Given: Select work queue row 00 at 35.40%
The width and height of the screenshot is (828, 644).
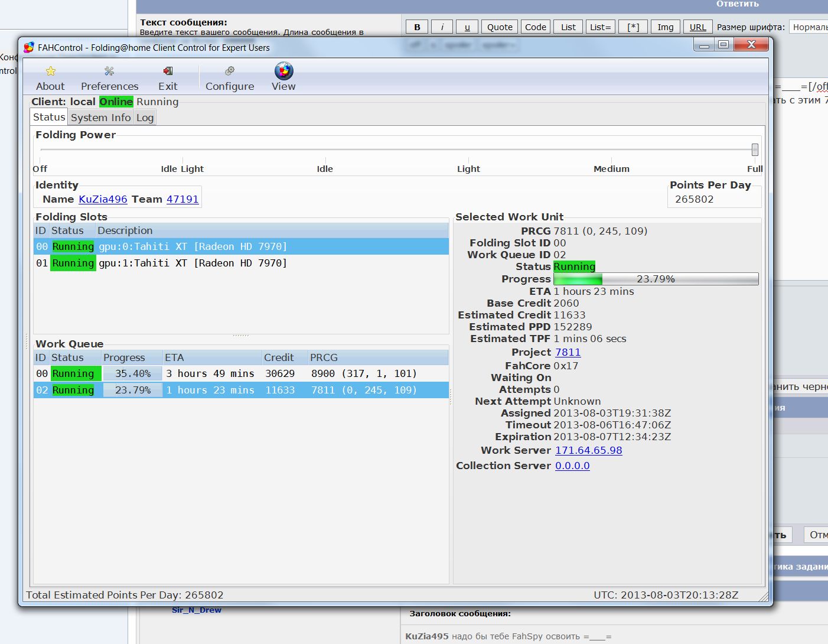Looking at the screenshot, I should point(241,373).
